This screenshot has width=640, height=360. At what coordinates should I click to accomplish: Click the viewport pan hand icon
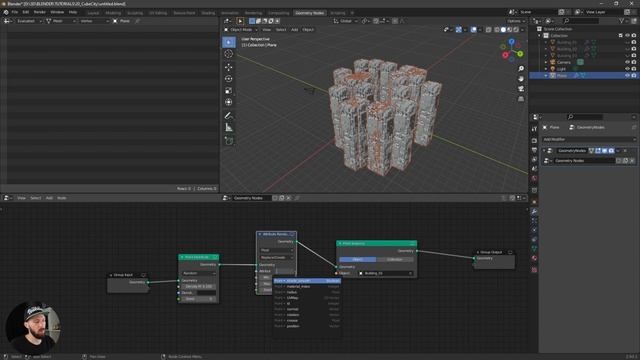click(x=521, y=79)
